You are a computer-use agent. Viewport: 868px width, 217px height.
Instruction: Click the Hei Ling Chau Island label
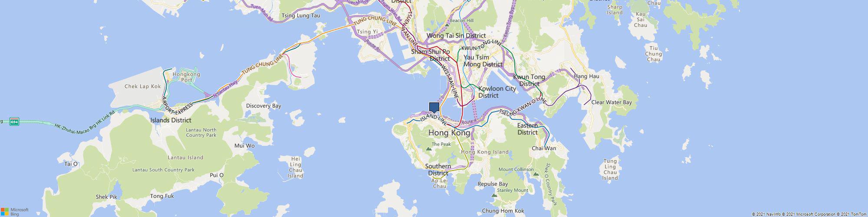tap(295, 168)
